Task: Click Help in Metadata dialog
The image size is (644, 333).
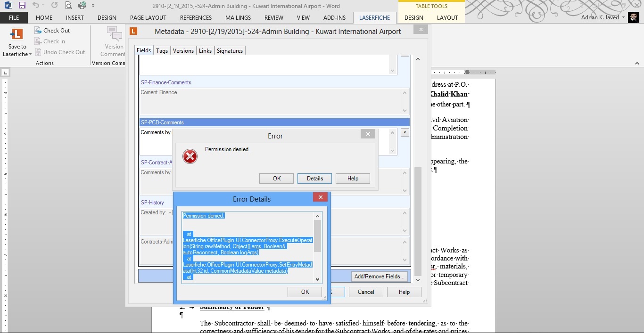Action: (404, 292)
